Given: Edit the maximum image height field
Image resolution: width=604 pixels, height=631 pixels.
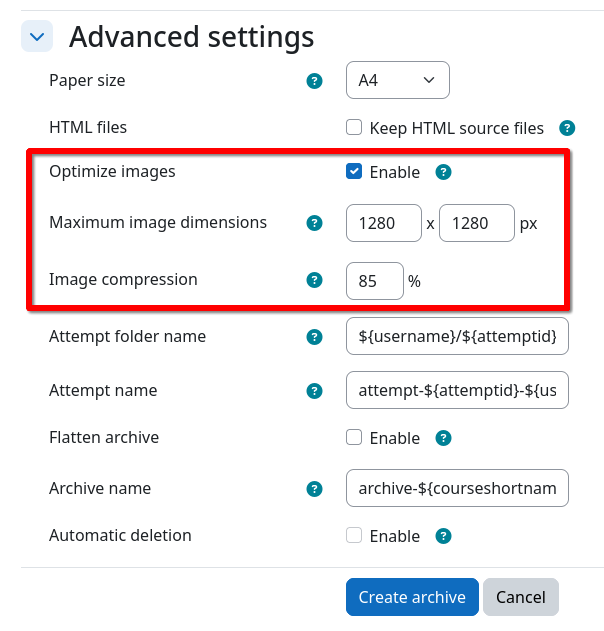Looking at the screenshot, I should point(477,223).
